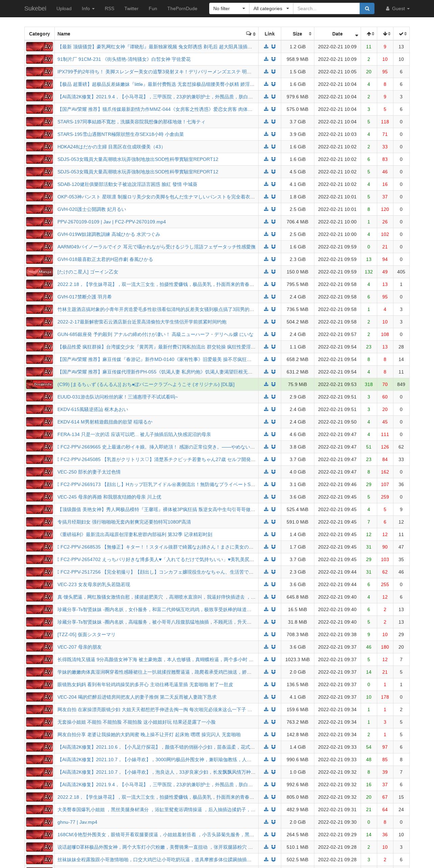Click AV category icon beside EUUD-031 row
The height and width of the screenshot is (868, 434).
[40, 397]
